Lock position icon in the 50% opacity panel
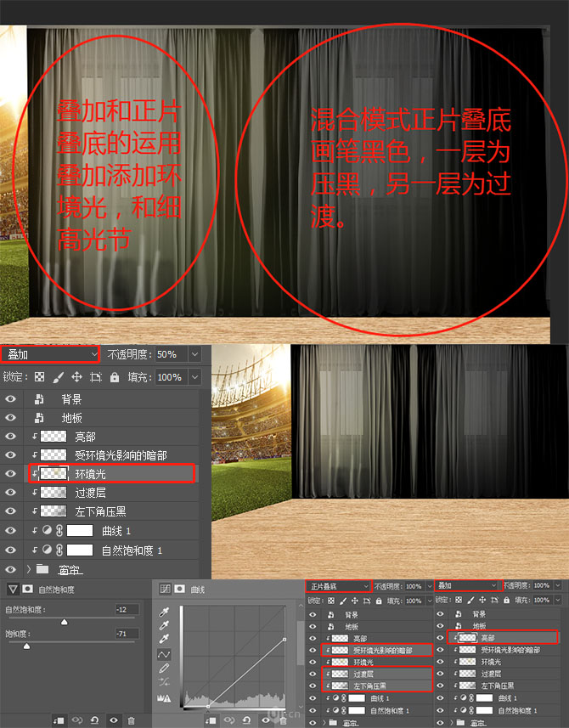The width and height of the screenshot is (569, 728). pyautogui.click(x=76, y=377)
